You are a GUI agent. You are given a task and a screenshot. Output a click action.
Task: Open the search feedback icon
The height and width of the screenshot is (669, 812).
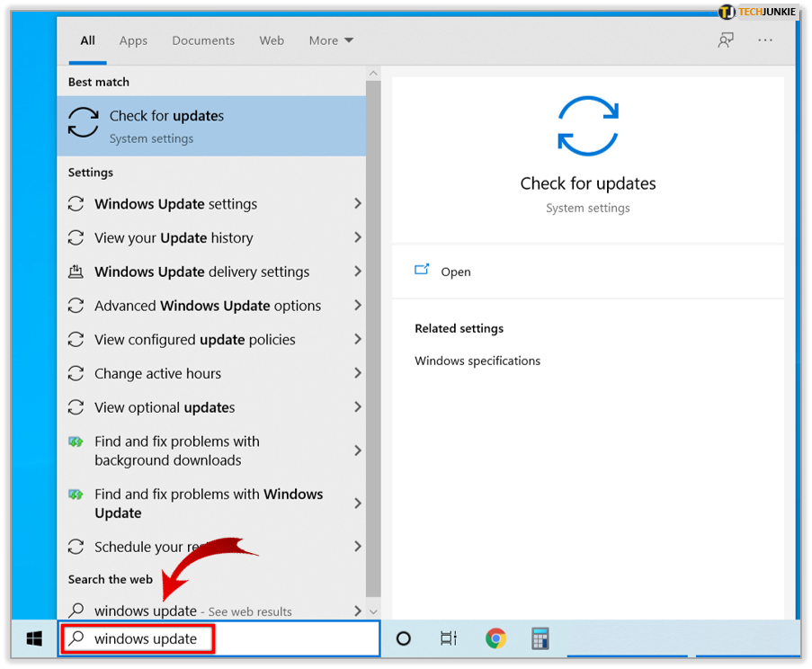tap(725, 40)
